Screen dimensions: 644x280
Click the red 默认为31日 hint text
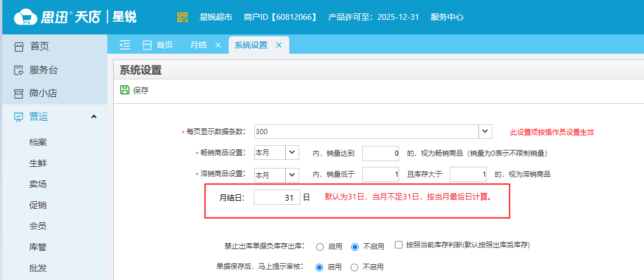[x=408, y=197]
